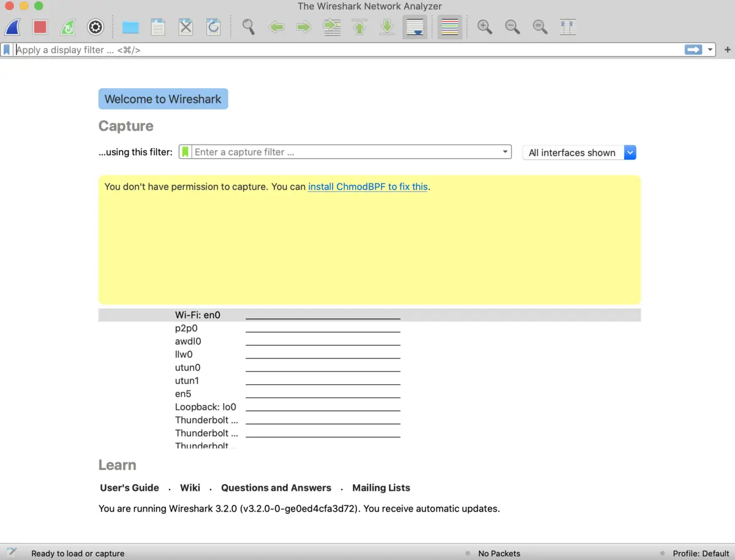Jump to last packet icon
This screenshot has height=560, width=735.
[387, 27]
